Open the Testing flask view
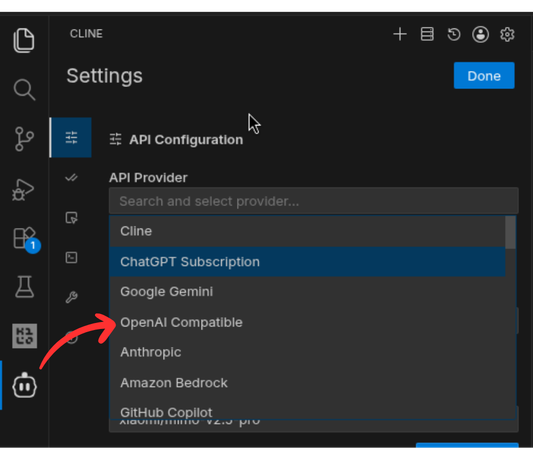 (x=24, y=287)
